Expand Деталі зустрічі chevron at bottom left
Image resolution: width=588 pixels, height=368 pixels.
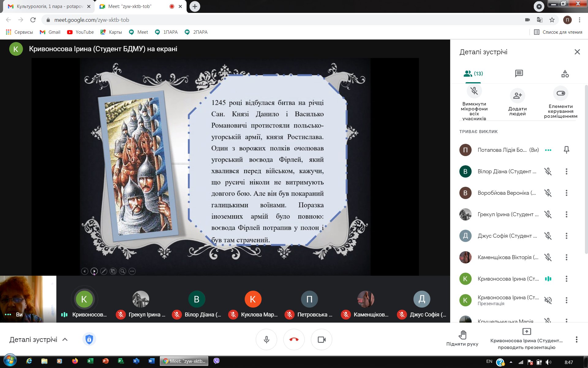point(65,339)
